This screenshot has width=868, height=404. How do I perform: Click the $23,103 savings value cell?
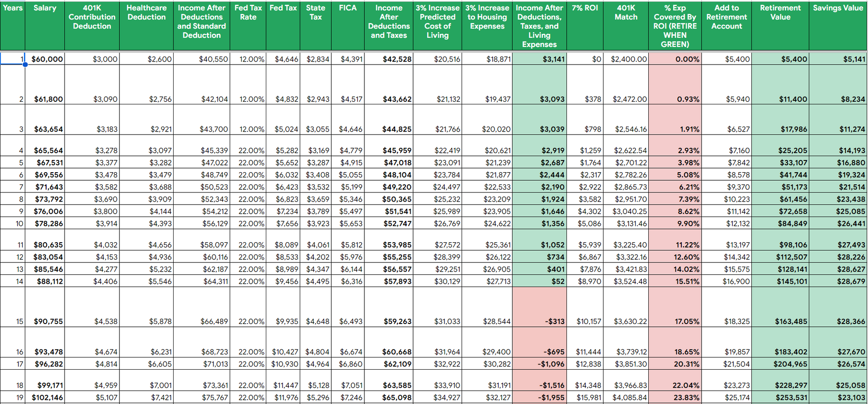[838, 397]
